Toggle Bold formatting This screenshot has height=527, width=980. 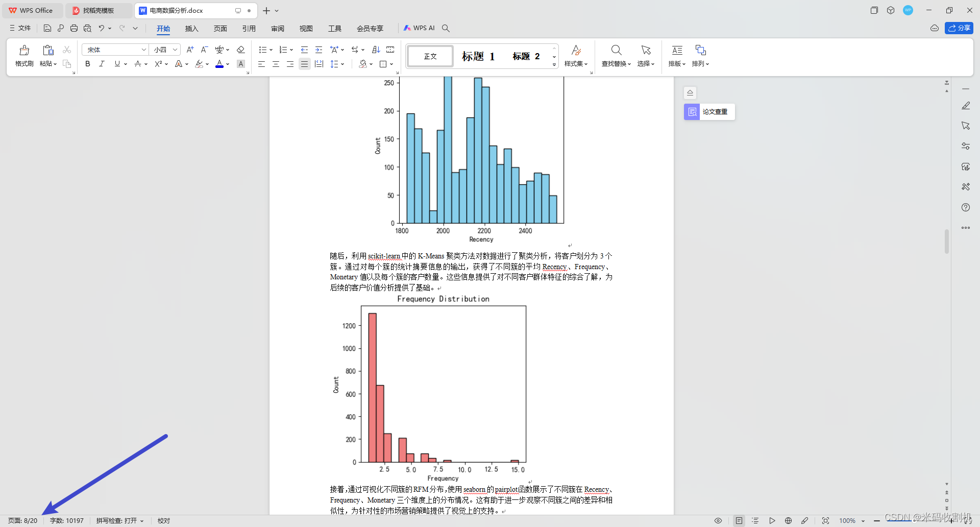(x=88, y=64)
